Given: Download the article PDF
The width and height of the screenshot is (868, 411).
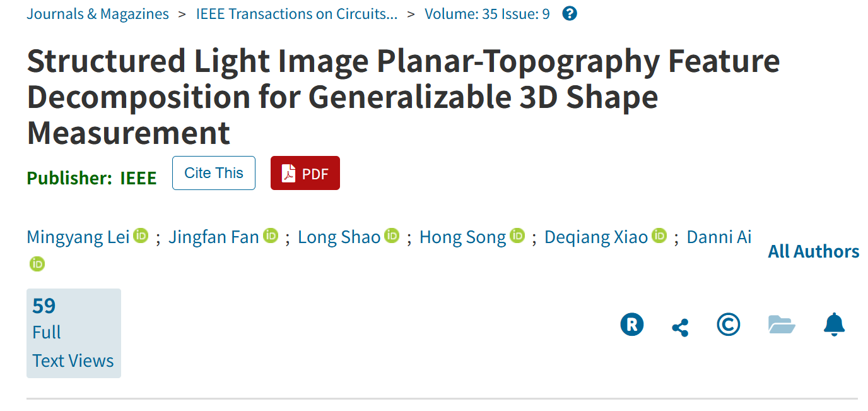Looking at the screenshot, I should point(305,173).
